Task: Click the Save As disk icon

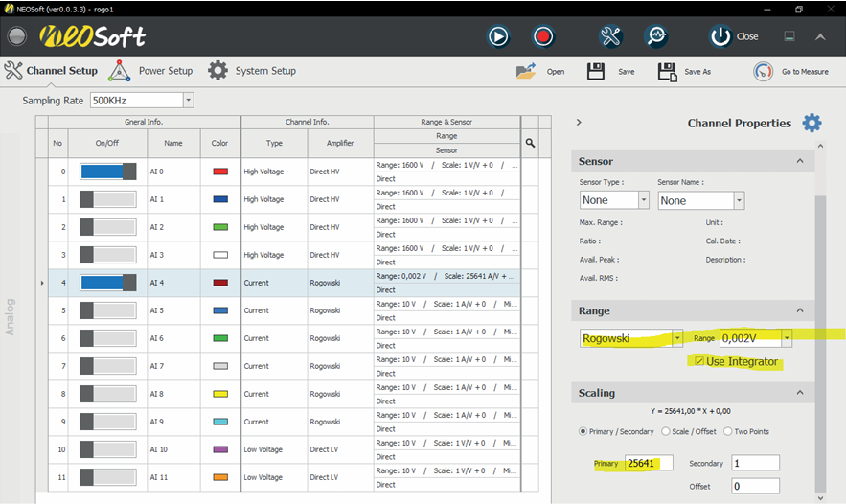Action: pyautogui.click(x=668, y=72)
